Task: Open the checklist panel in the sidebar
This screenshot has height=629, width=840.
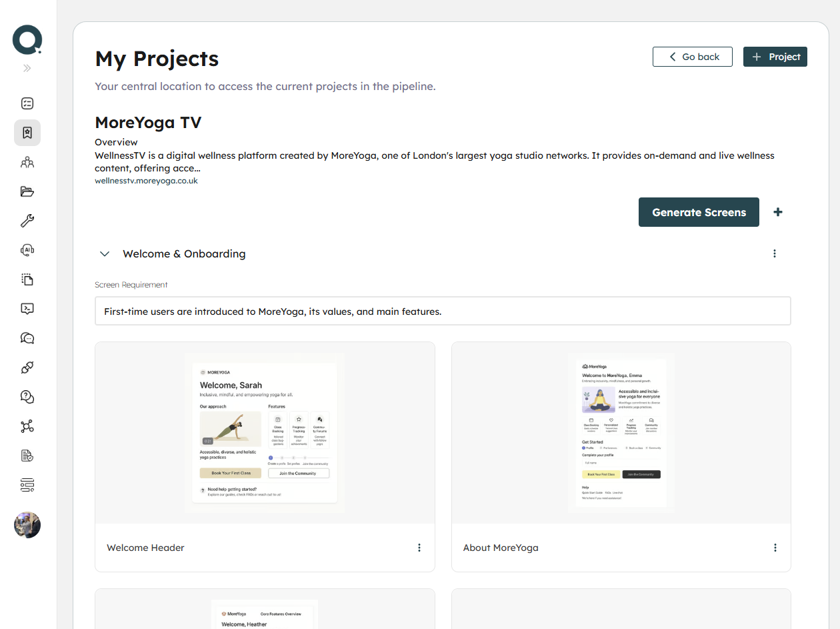Action: 27,103
